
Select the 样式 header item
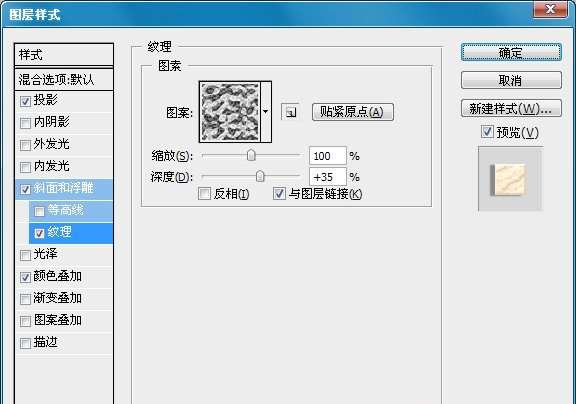pyautogui.click(x=64, y=55)
